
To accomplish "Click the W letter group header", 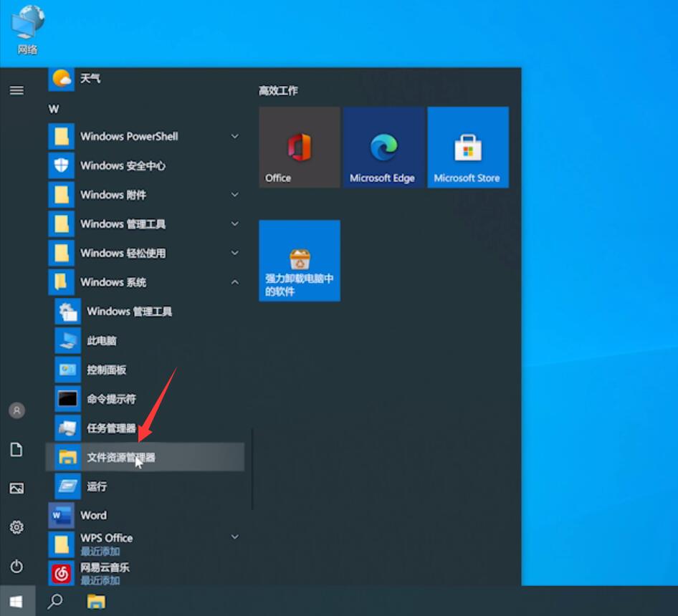I will tap(54, 109).
